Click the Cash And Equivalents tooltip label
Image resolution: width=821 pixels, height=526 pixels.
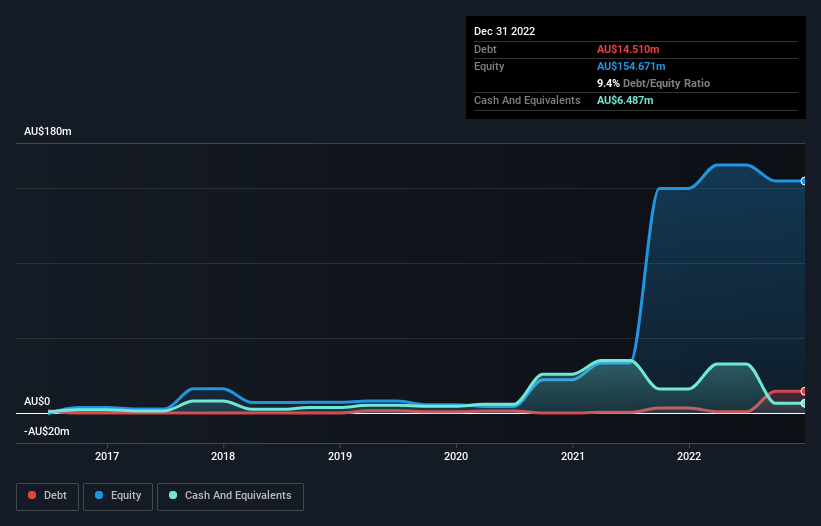click(527, 100)
